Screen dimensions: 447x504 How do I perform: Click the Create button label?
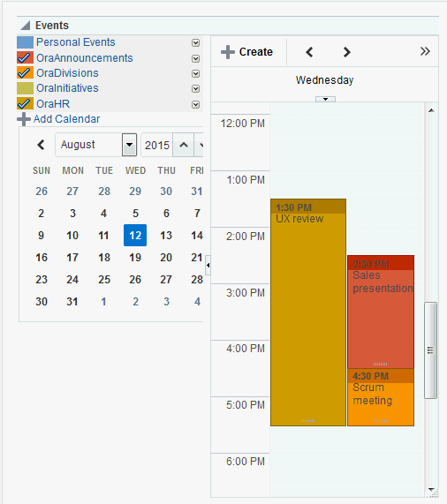pos(255,52)
